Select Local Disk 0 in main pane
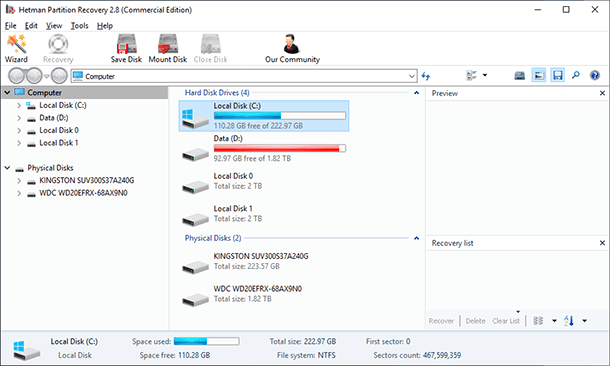 click(264, 181)
